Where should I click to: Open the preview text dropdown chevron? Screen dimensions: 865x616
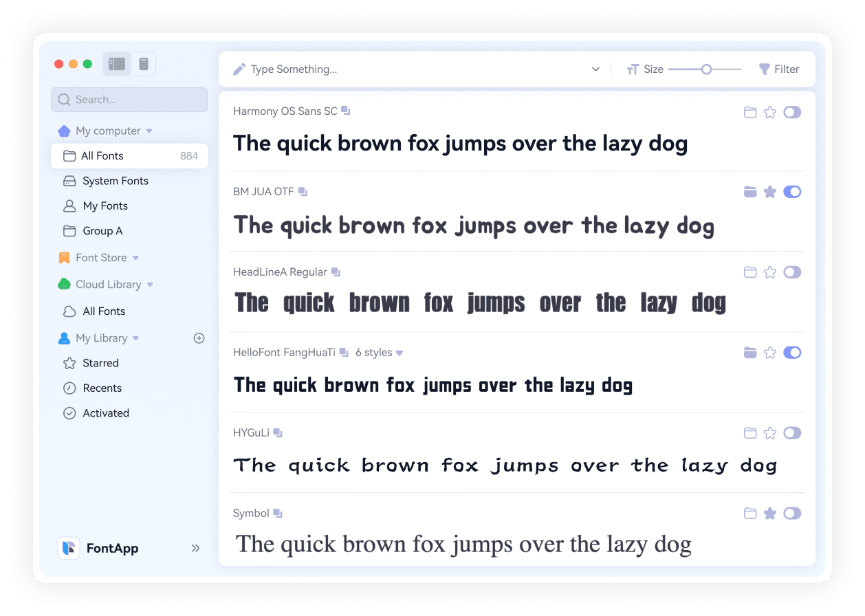(595, 69)
